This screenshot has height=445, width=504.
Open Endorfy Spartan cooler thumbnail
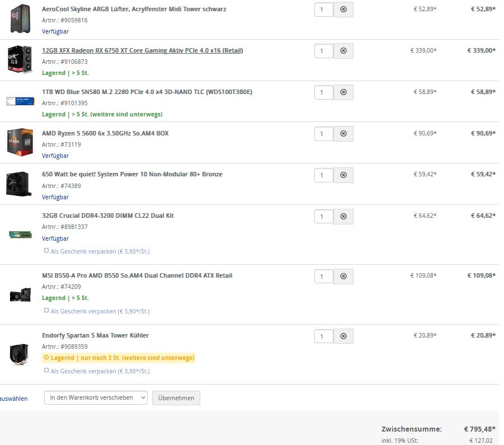[19, 354]
